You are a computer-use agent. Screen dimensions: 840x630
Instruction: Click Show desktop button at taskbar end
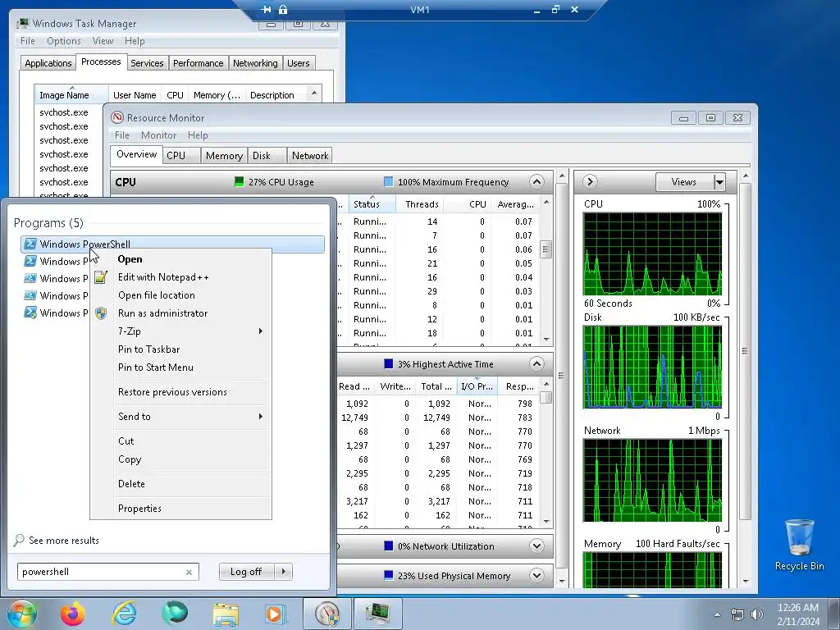pyautogui.click(x=836, y=614)
